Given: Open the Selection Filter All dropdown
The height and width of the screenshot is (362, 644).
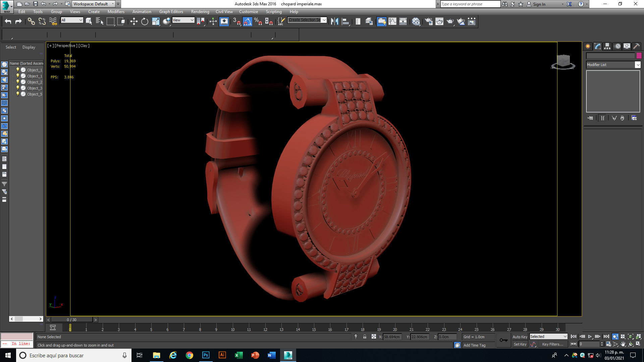Looking at the screenshot, I should pyautogui.click(x=72, y=20).
